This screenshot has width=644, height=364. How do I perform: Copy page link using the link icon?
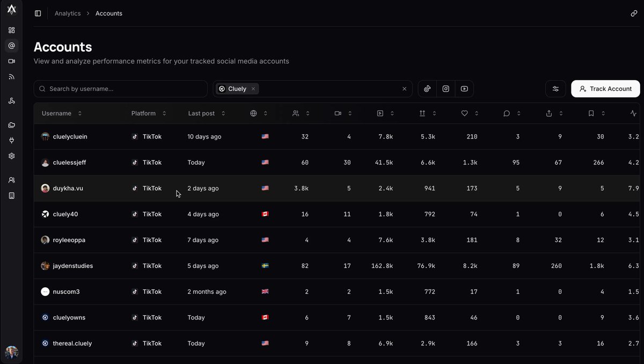(x=634, y=13)
